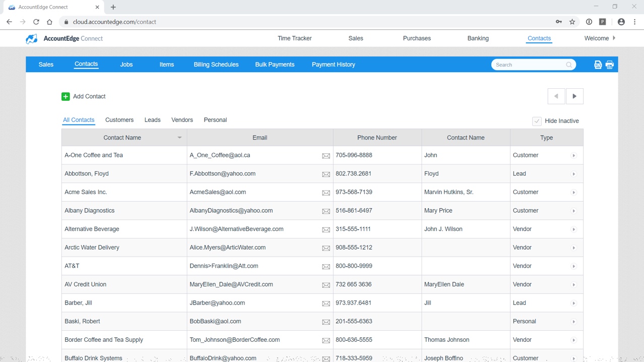Viewport: 644px width, 362px height.
Task: Go to the previous page of contacts
Action: (x=556, y=96)
